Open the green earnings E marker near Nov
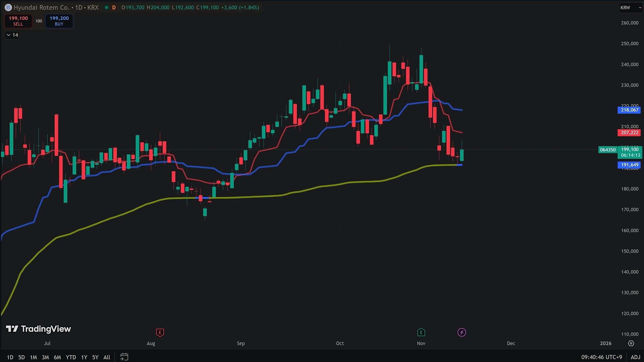Screen dimensions: 644x362 coord(421,332)
